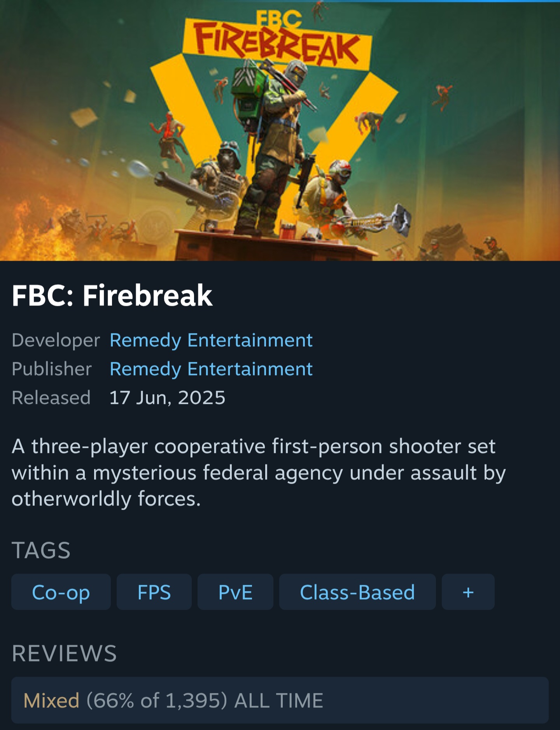Tap the FBC Firebreak banner artwork
This screenshot has width=560, height=730.
pyautogui.click(x=280, y=131)
